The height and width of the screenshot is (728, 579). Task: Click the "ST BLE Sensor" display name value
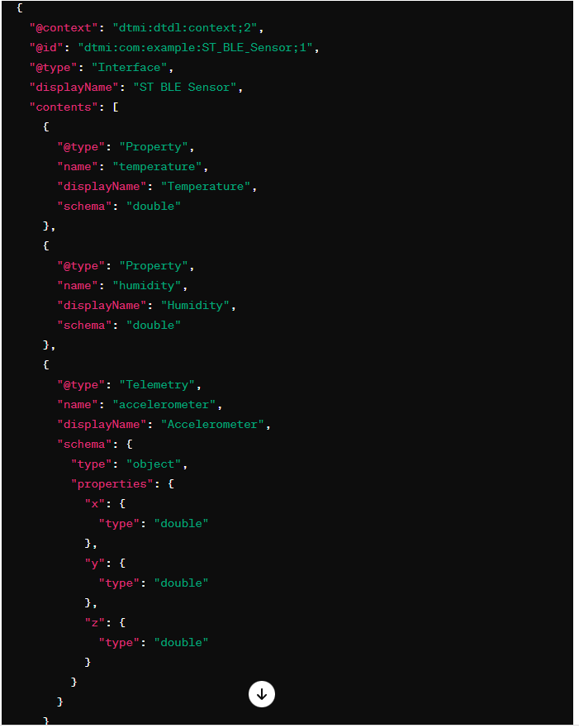(185, 88)
